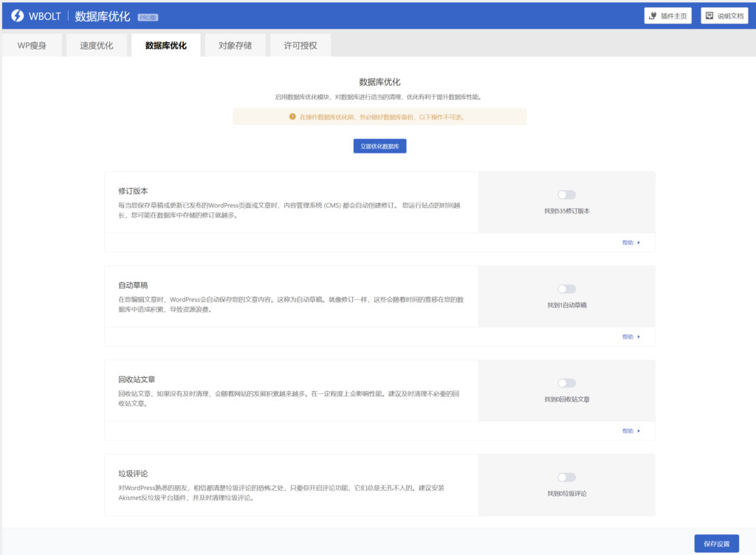756x555 pixels.
Task: Go to the 许可授权 tab
Action: coord(300,46)
